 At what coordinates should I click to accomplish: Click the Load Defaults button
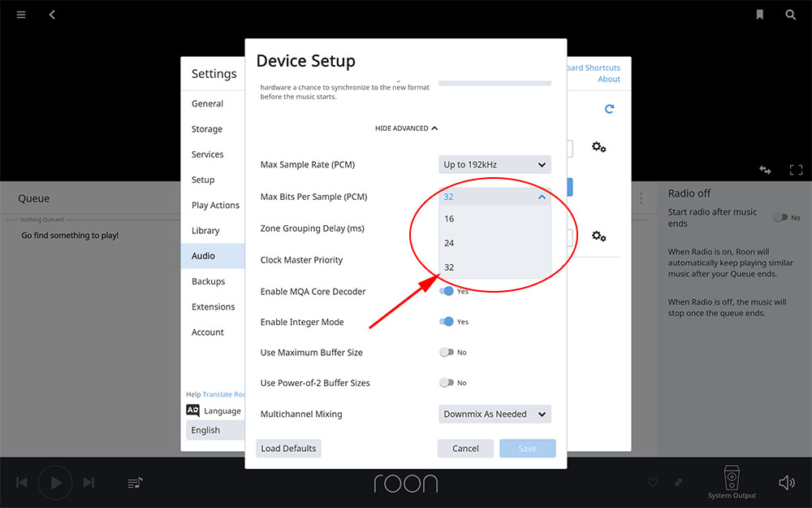(x=288, y=449)
